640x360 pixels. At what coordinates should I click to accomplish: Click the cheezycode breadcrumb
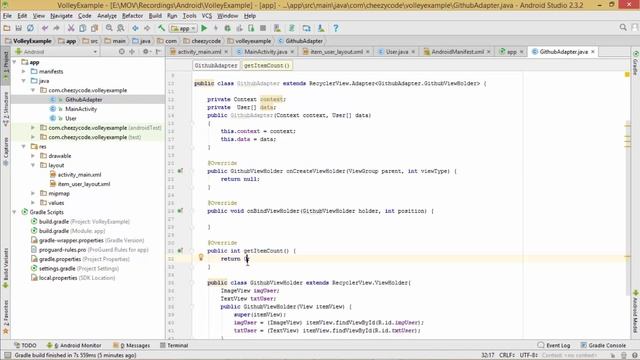(x=202, y=41)
